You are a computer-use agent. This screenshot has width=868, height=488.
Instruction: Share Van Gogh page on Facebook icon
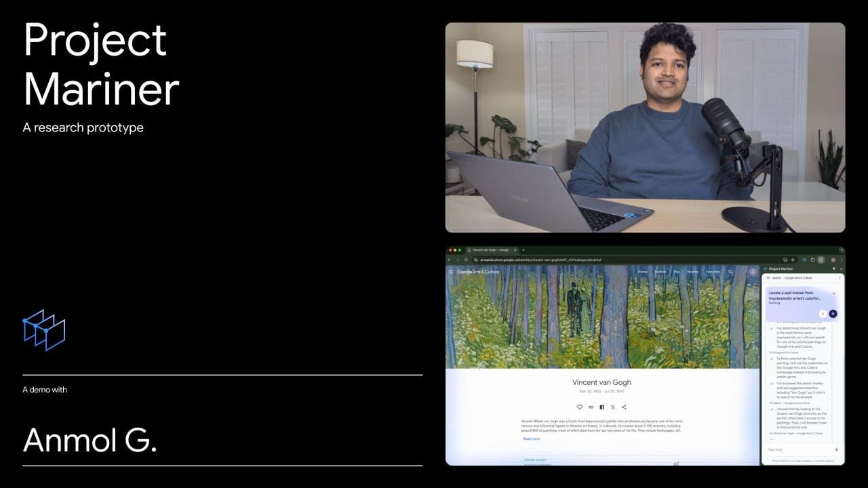(601, 407)
